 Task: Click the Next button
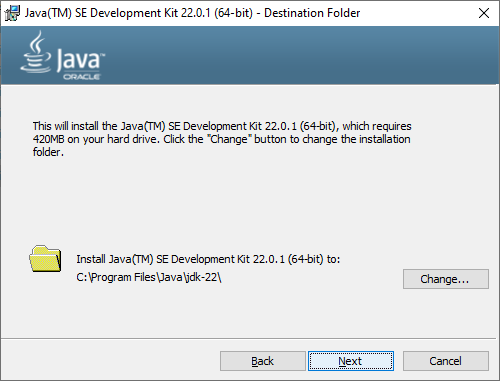click(x=351, y=361)
